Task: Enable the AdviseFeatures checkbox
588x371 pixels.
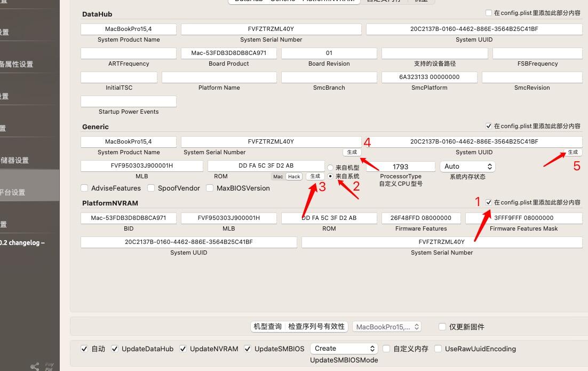Action: coord(84,188)
